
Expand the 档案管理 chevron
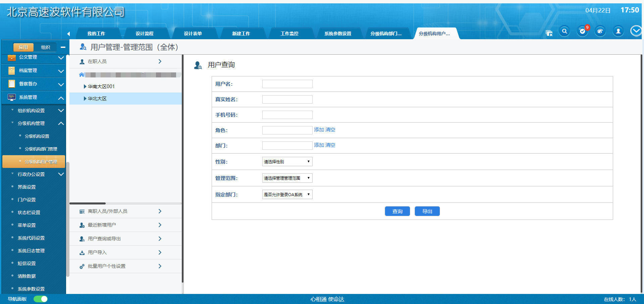(x=61, y=71)
